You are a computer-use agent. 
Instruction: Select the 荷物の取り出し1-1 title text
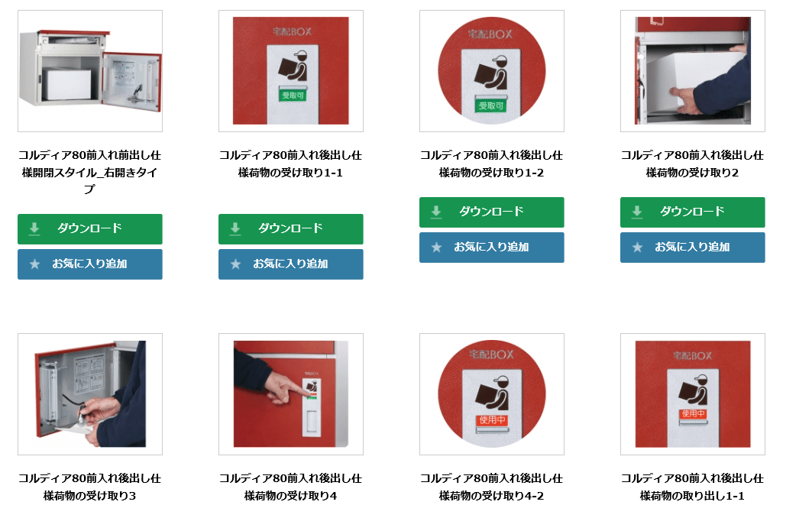coord(692,487)
